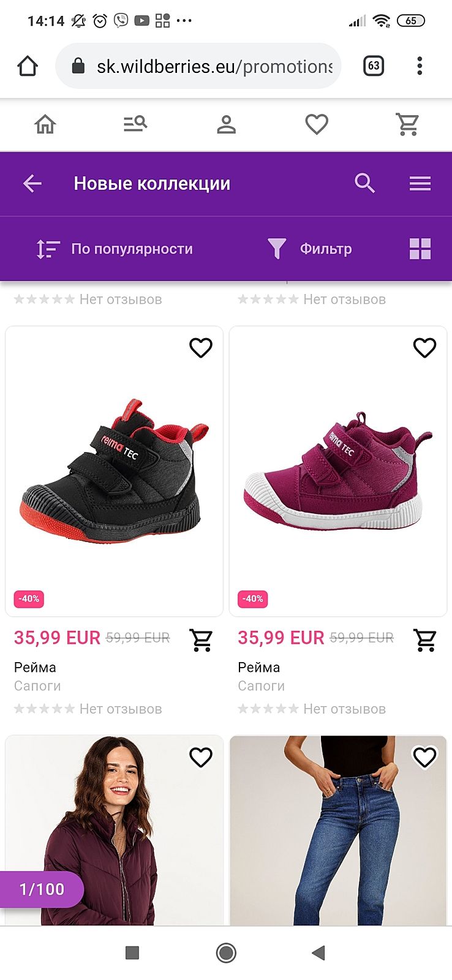Open the sort by popularity dropdown
This screenshot has height=980, width=452.
click(115, 249)
